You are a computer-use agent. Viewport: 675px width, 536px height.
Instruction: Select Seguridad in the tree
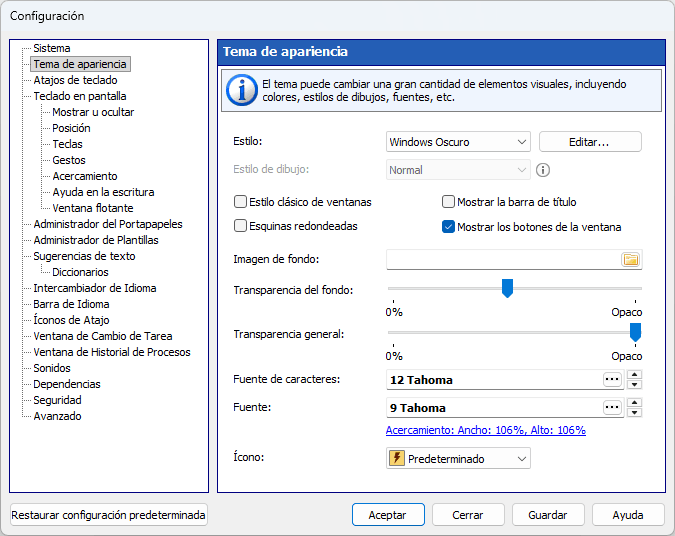point(57,400)
